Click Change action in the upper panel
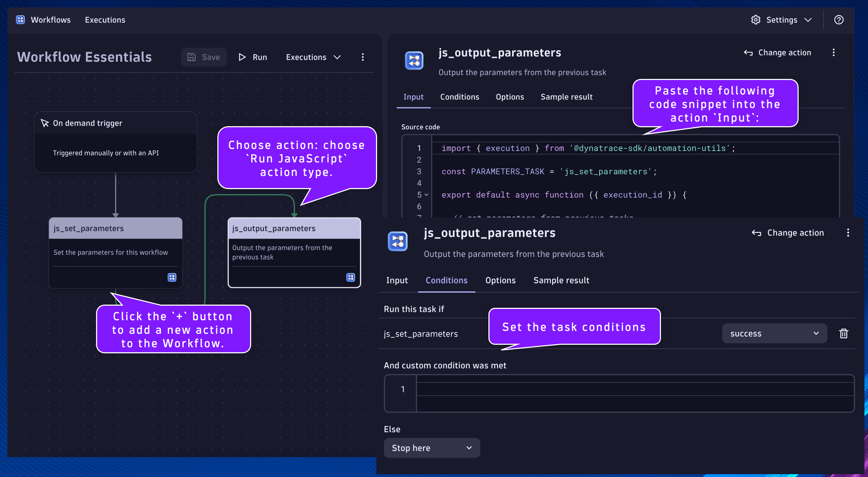Screen dimensions: 868x477 click(x=777, y=53)
